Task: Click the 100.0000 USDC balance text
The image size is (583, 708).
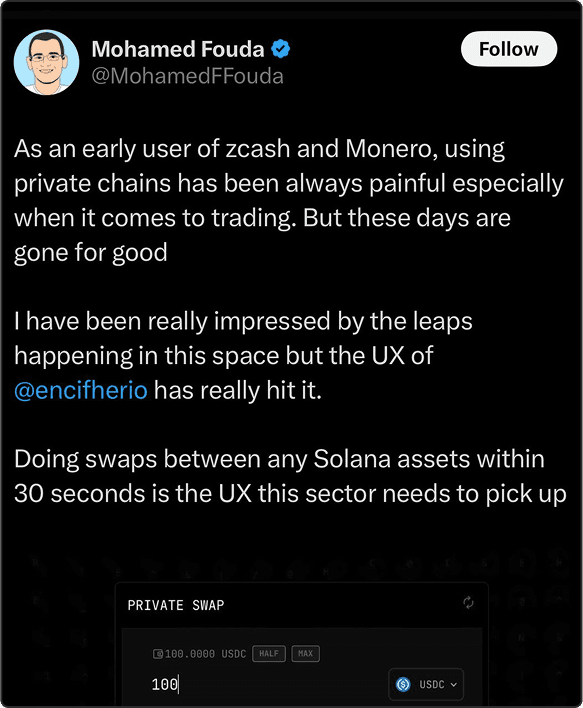Action: point(205,653)
